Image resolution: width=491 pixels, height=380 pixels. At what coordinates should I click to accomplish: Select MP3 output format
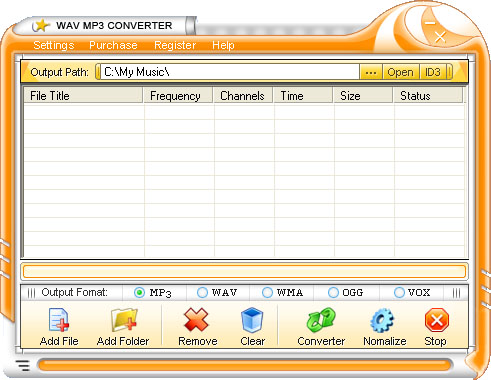(x=139, y=293)
